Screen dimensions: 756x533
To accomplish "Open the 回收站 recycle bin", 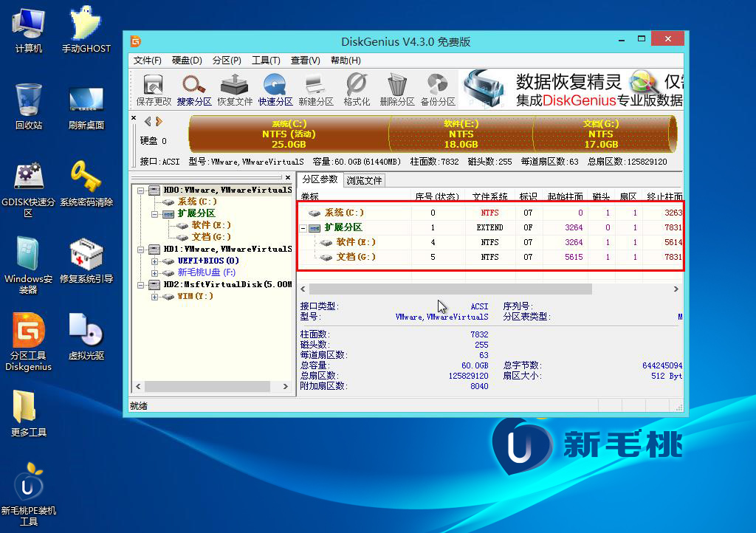I will pos(29,106).
